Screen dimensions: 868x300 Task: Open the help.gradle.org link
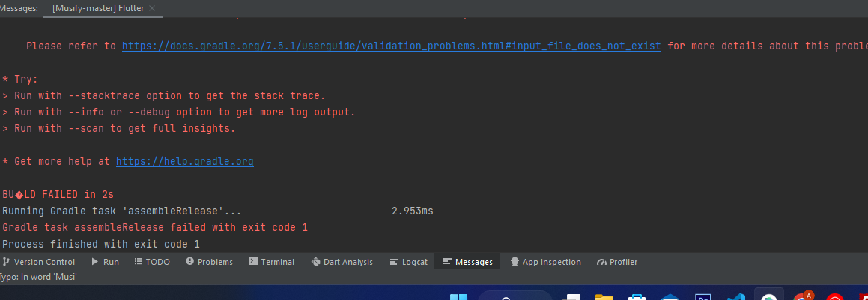[184, 162]
